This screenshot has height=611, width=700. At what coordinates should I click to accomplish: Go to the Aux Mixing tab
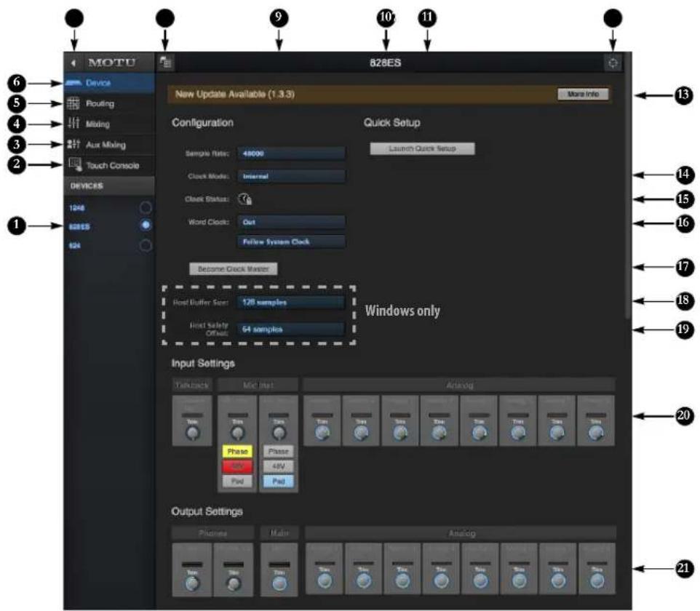pyautogui.click(x=109, y=145)
